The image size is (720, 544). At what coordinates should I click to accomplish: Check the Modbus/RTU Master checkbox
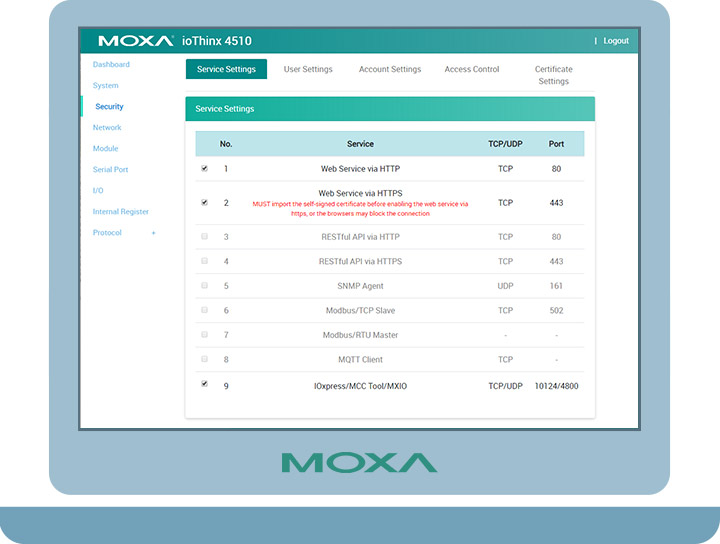point(204,335)
